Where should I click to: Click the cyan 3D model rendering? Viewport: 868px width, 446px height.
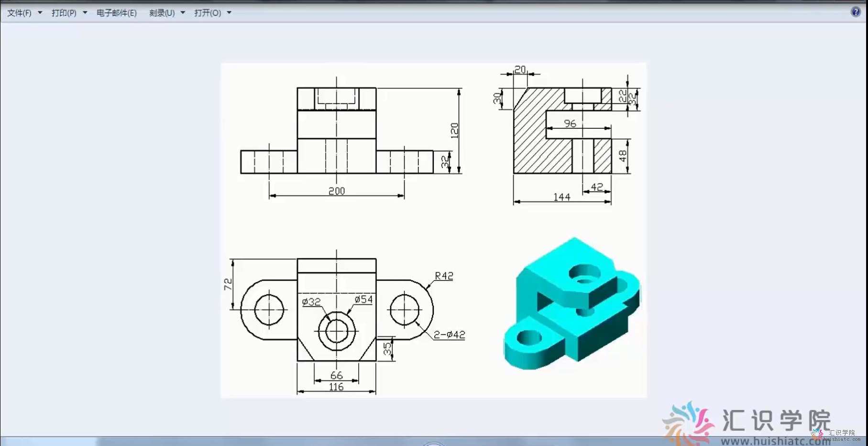tap(572, 303)
